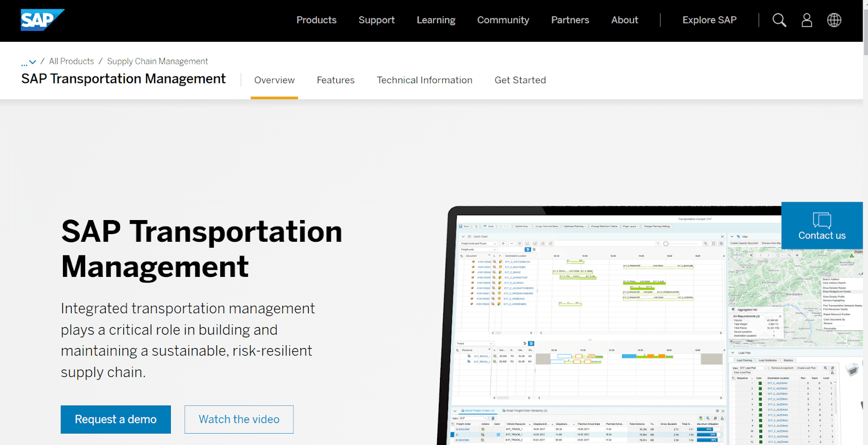Open the Learning menu

436,20
